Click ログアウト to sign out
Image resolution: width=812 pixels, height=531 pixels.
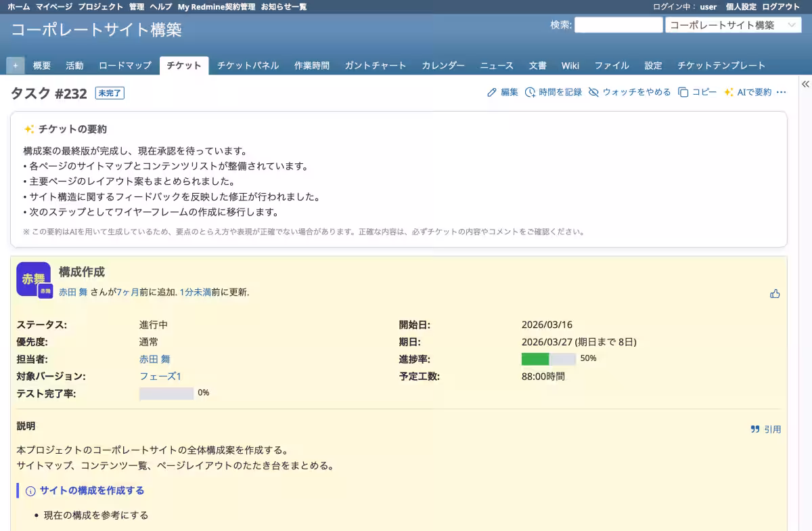[x=780, y=6]
